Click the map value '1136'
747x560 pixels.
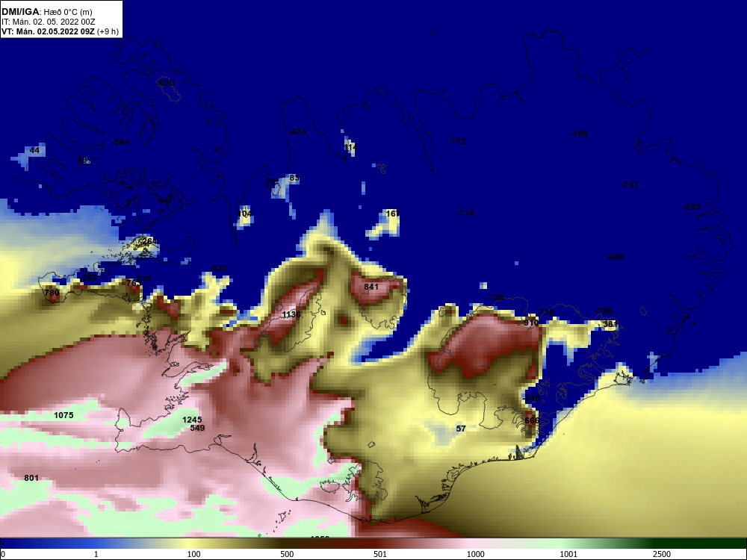coord(291,315)
